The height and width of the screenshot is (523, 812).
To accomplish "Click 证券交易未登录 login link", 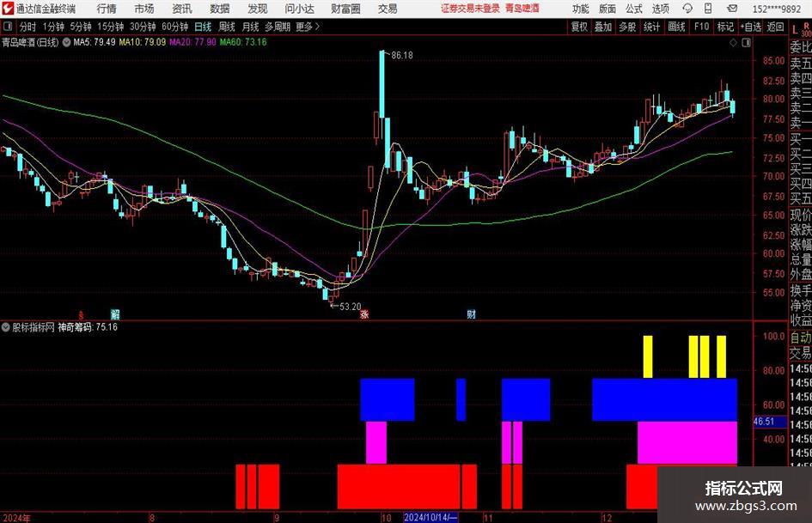I will (x=470, y=9).
